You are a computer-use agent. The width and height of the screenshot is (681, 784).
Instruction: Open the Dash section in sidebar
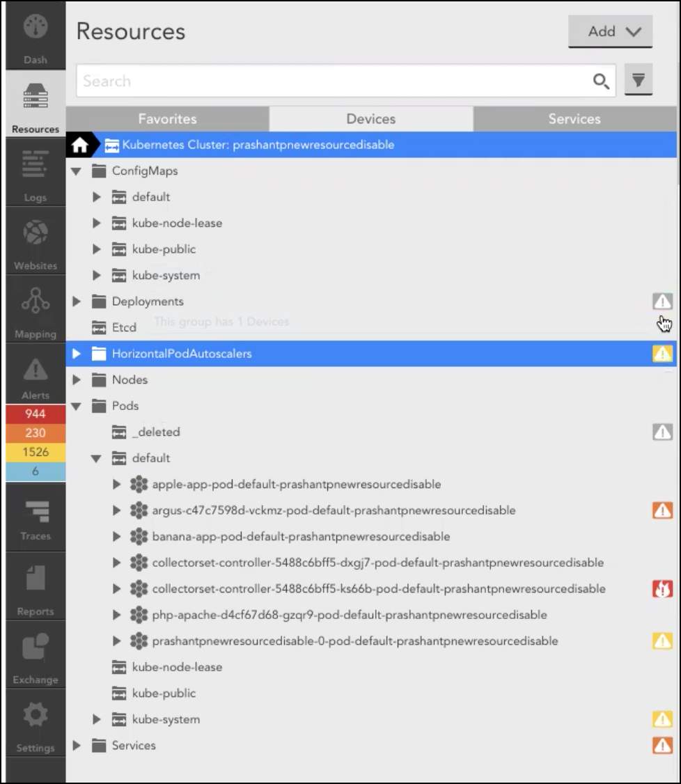[35, 35]
